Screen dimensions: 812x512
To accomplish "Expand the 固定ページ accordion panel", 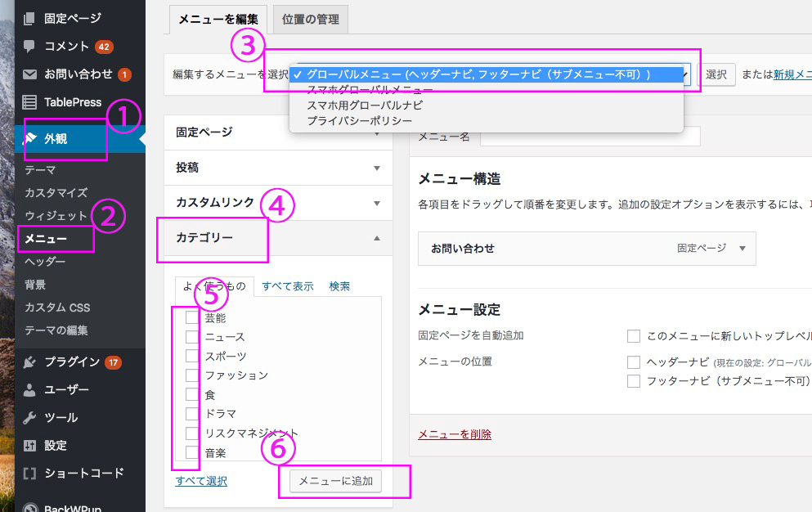I will tap(278, 132).
